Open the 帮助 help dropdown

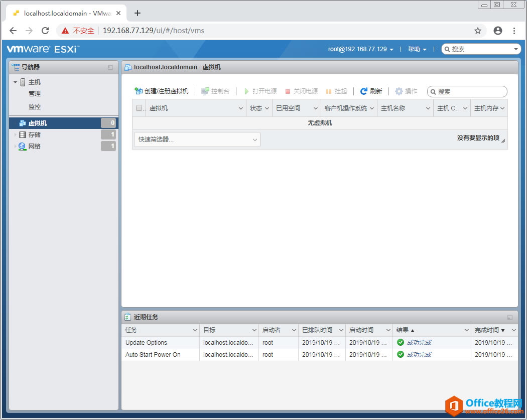[x=417, y=49]
